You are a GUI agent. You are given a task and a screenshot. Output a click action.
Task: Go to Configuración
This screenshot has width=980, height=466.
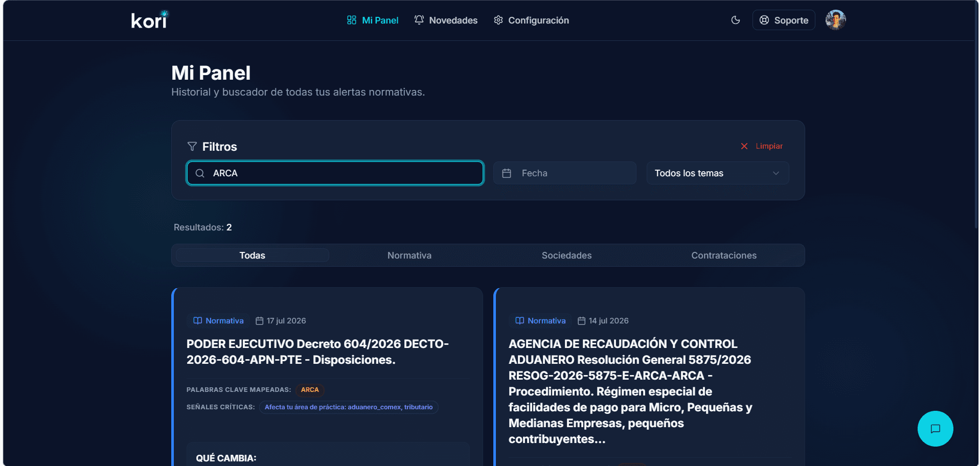coord(531,20)
